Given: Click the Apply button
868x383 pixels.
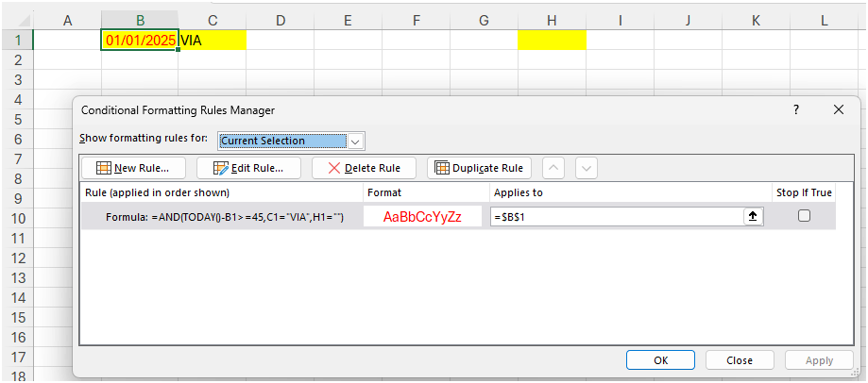Looking at the screenshot, I should pos(819,360).
